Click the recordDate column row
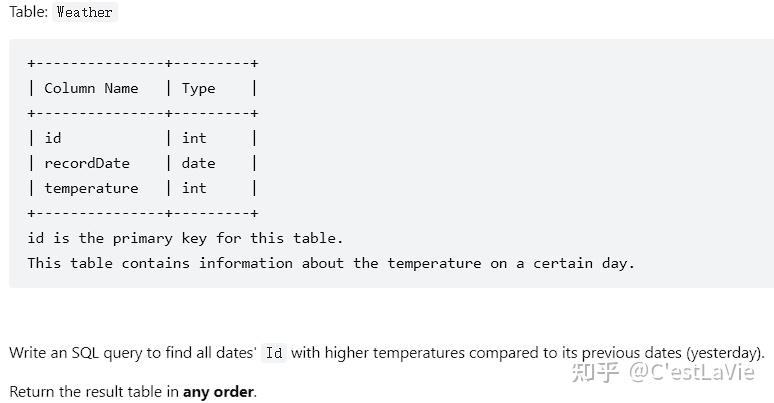Image resolution: width=774 pixels, height=403 pixels. point(143,163)
